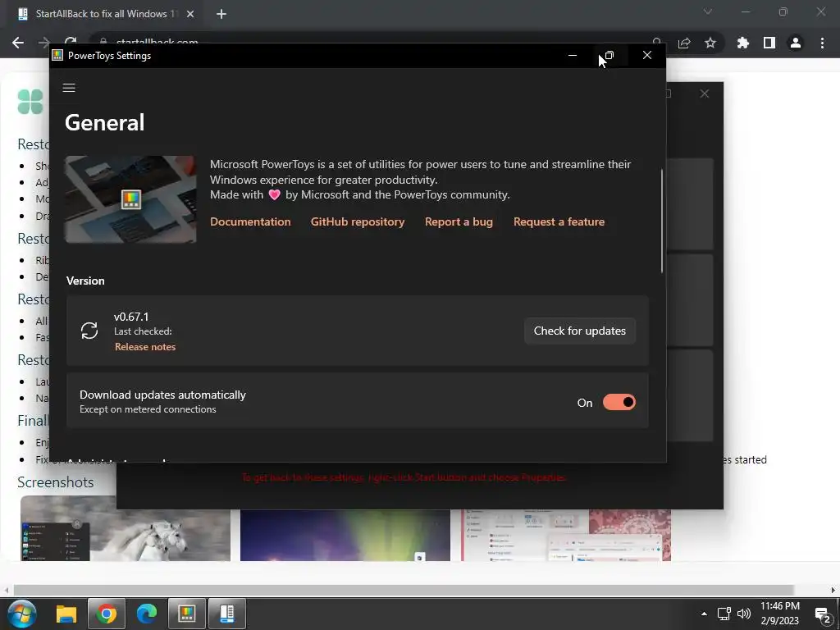Open the GitHub repository link
Viewport: 840px width, 630px height.
[358, 221]
